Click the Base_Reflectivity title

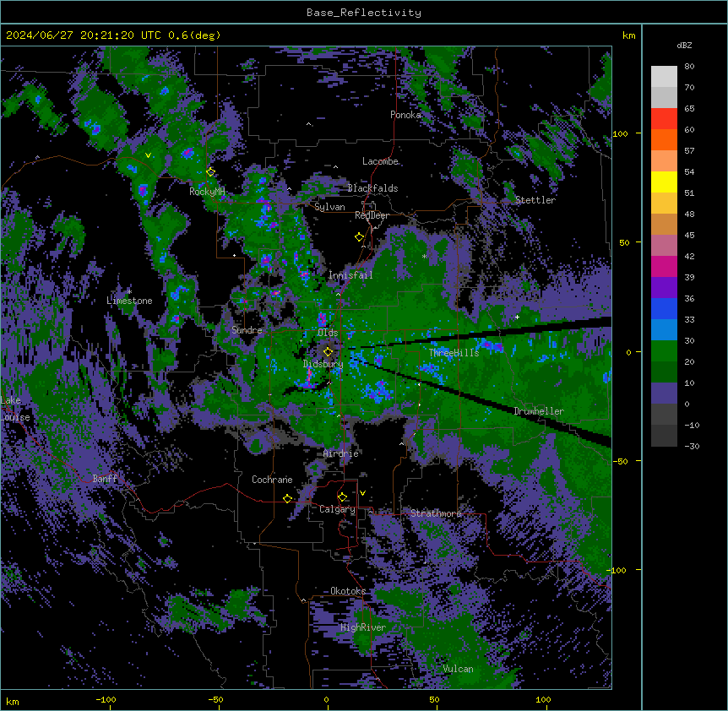point(364,13)
